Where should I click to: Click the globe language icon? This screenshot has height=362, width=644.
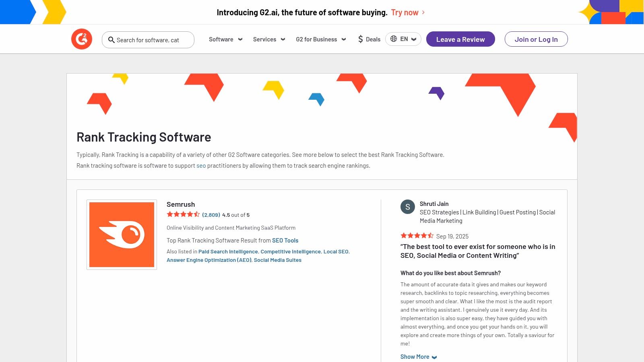[394, 39]
